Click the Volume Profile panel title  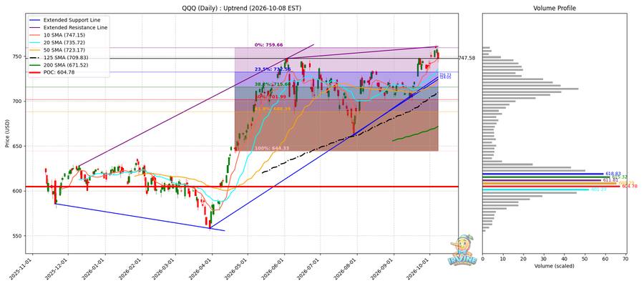tap(554, 8)
